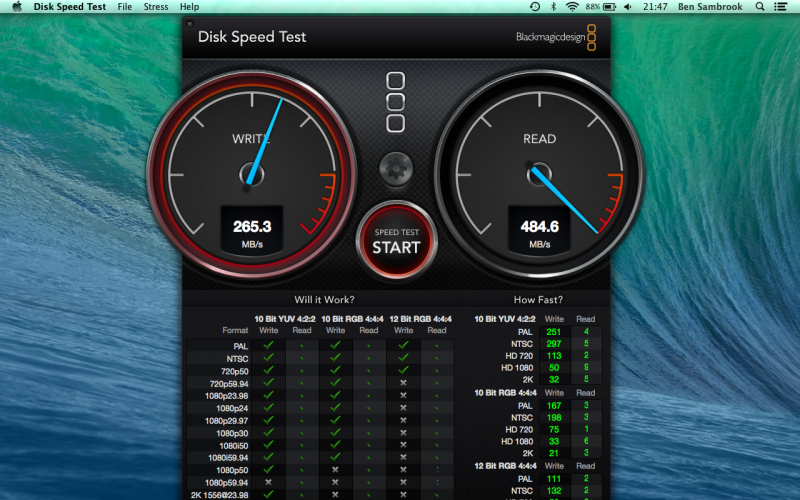Image resolution: width=800 pixels, height=500 pixels.
Task: Click the 1080p59.94 format row label
Action: click(227, 483)
